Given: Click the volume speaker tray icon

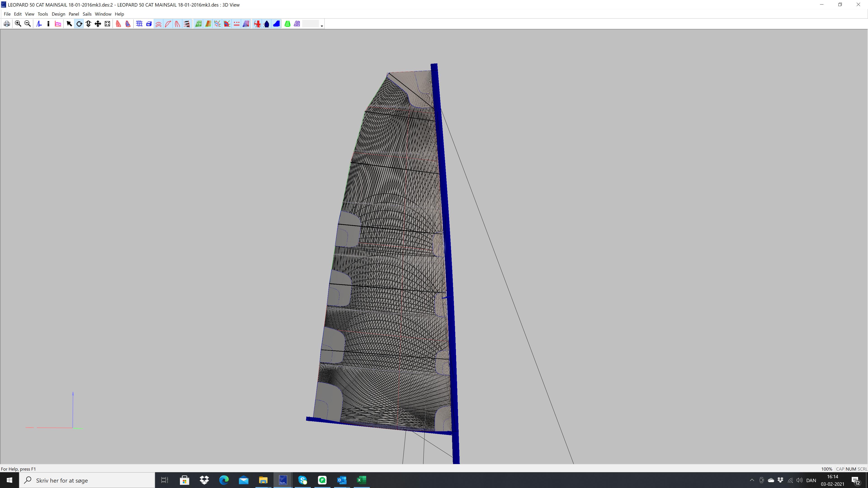Looking at the screenshot, I should (x=799, y=480).
